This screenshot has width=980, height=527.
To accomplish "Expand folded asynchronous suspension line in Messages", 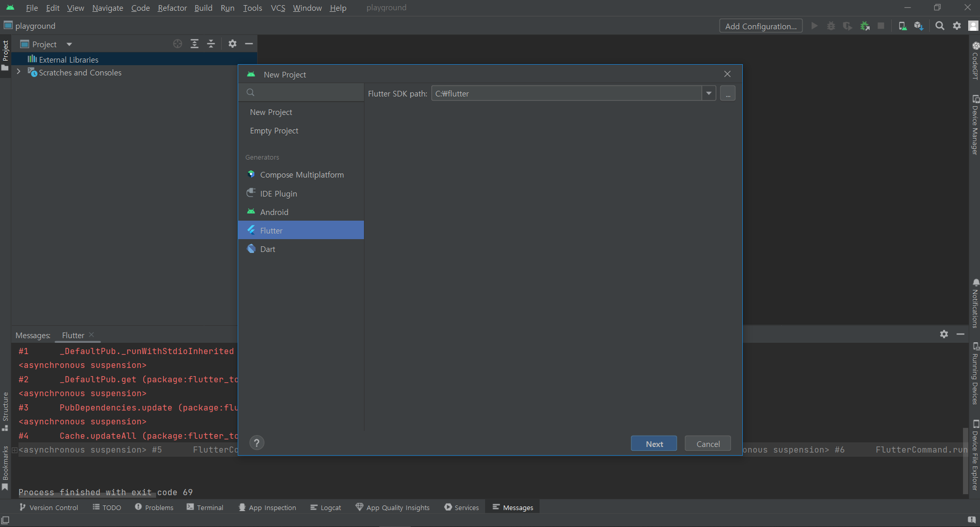I will [15, 450].
